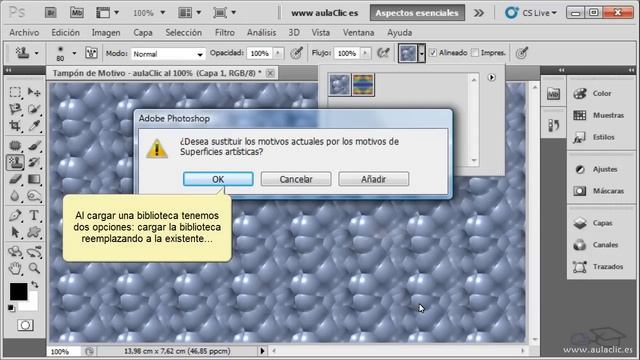640x360 pixels.
Task: Select the Move tool
Action: click(34, 92)
